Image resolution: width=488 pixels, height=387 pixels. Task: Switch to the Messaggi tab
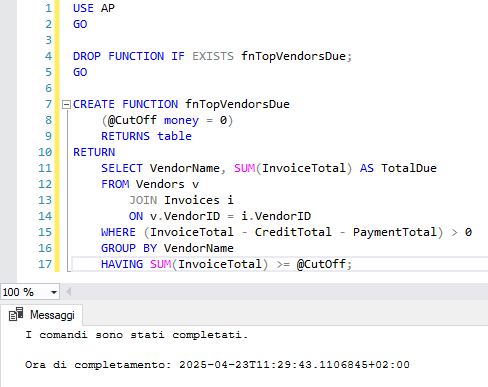(42, 315)
